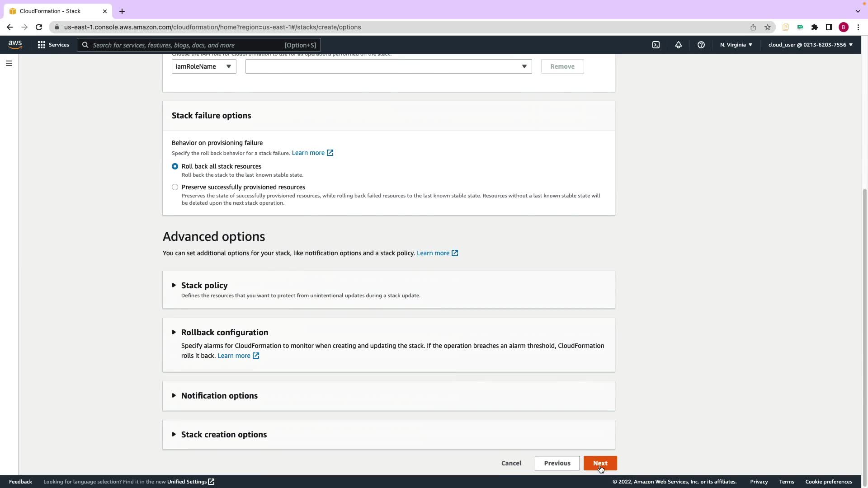The width and height of the screenshot is (868, 488).
Task: Expand the left hamburger navigation menu
Action: pyautogui.click(x=9, y=63)
